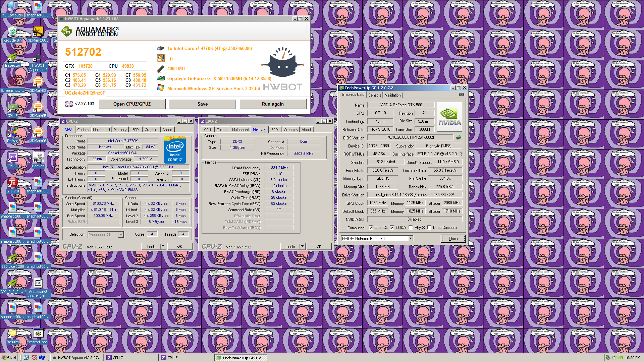Click Open CPUZ/GPUZ button
This screenshot has height=362, width=644.
pos(132,104)
